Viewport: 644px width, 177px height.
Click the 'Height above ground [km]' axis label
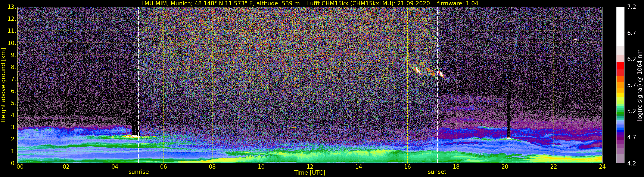click(x=3, y=85)
